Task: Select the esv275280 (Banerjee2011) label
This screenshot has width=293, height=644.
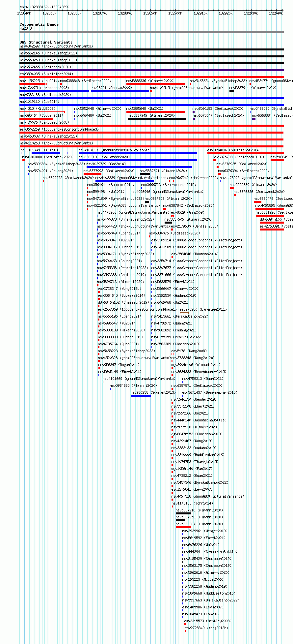Action: [x=203, y=309]
